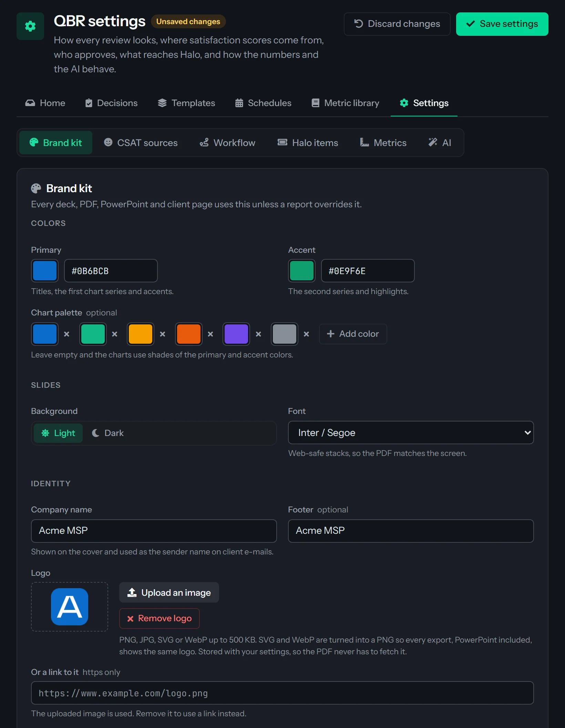The image size is (565, 728).
Task: Open the Accent color swatch picker
Action: [302, 271]
